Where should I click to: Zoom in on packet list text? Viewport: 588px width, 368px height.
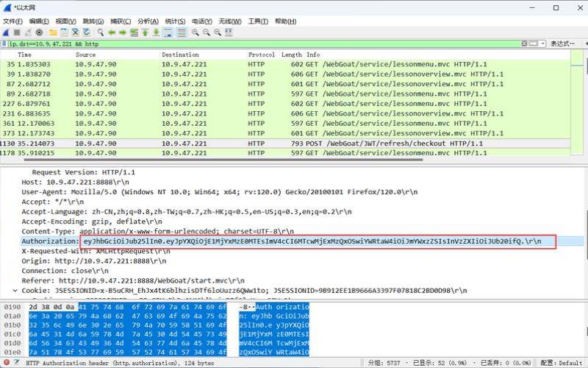[196, 32]
